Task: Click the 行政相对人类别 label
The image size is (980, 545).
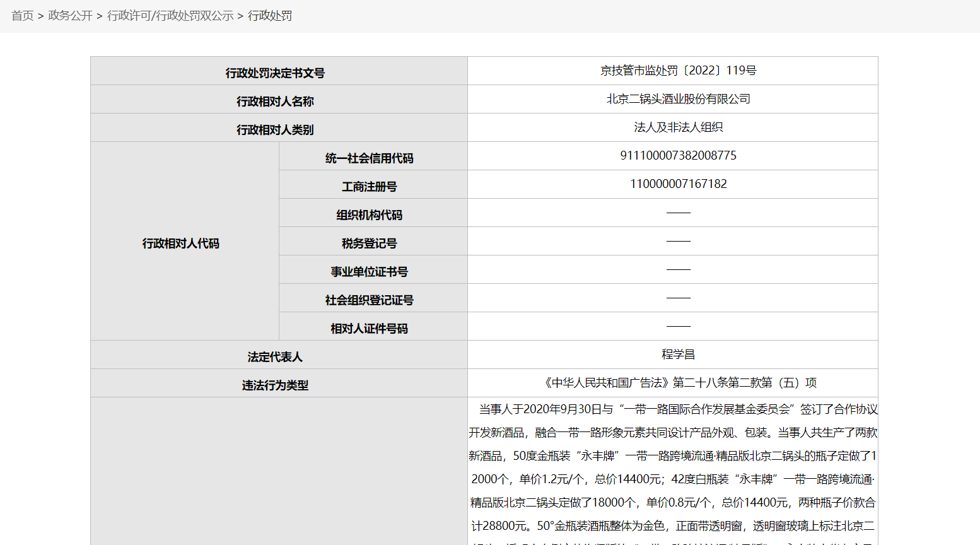Action: tap(275, 129)
